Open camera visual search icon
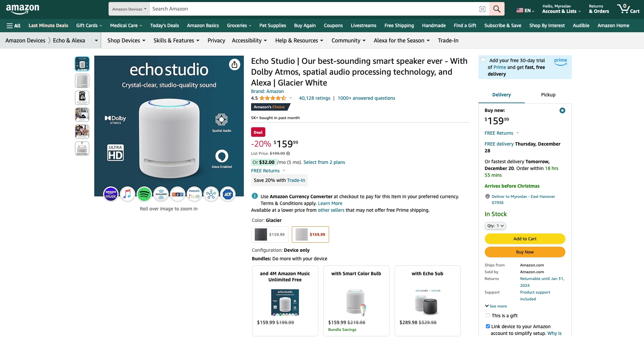Screen dimensions: 644x337 pyautogui.click(x=482, y=9)
